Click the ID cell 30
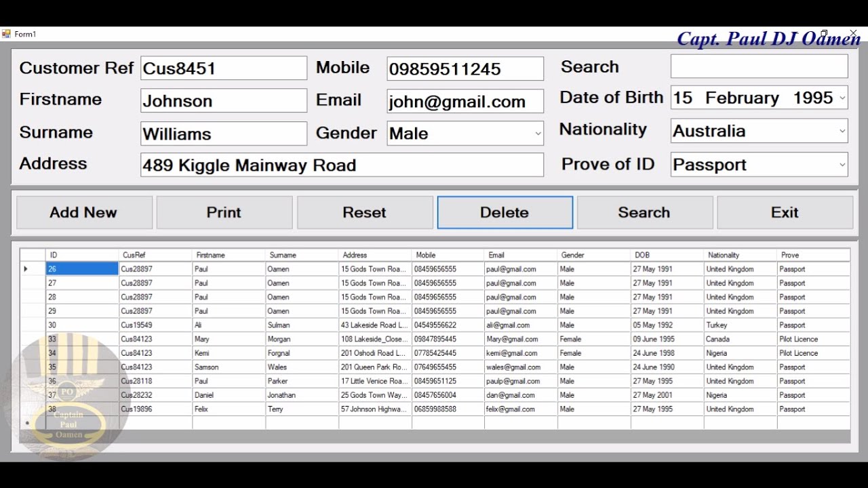868x488 pixels. pyautogui.click(x=82, y=325)
